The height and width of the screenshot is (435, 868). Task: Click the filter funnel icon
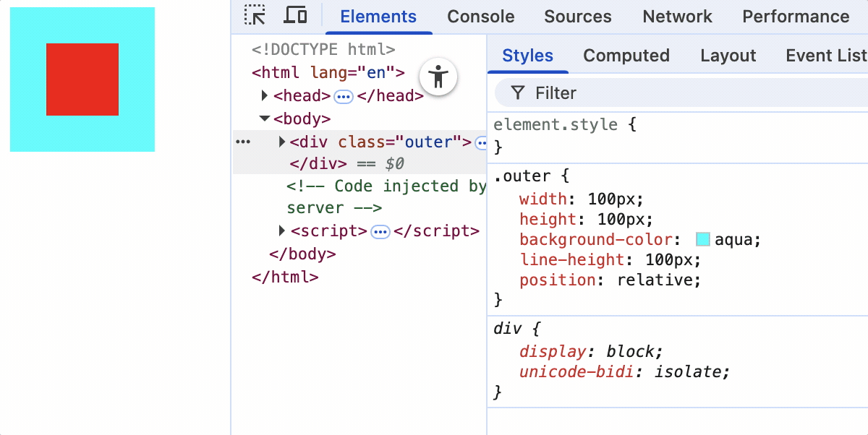pyautogui.click(x=518, y=92)
